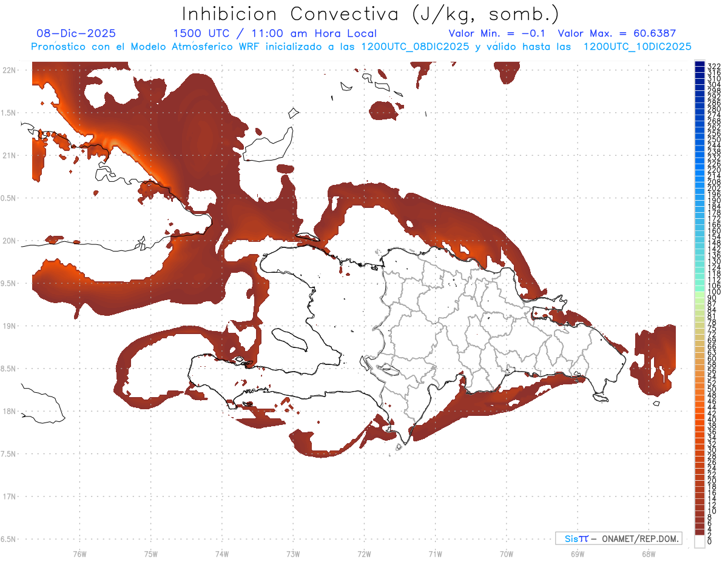Image resolution: width=728 pixels, height=562 pixels.
Task: Click the '68W' longitude label
Action: pos(649,554)
